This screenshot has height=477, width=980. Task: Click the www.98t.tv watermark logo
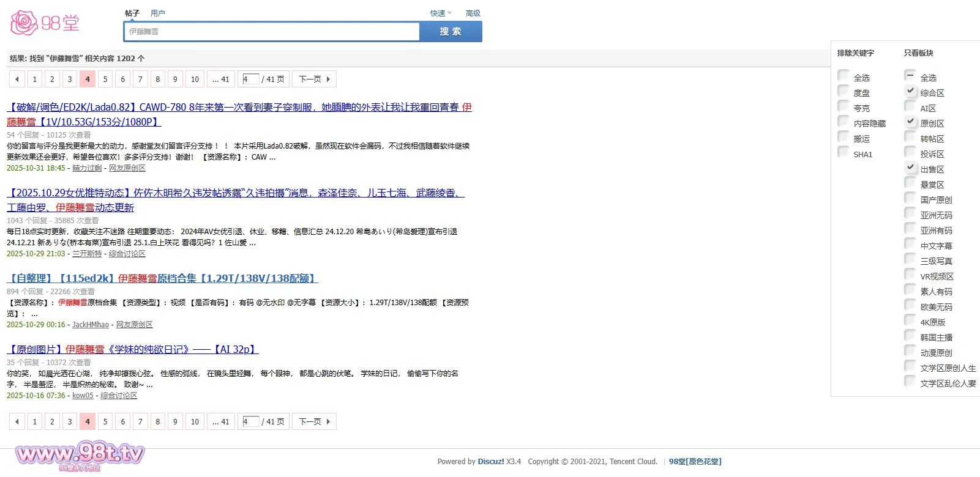[80, 455]
